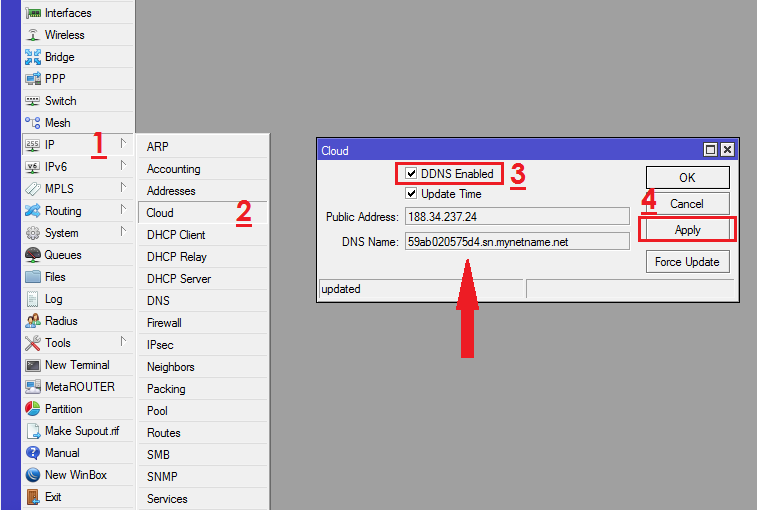Screen dimensions: 757x510
Task: Open the Bridge menu icon
Action: click(x=32, y=57)
